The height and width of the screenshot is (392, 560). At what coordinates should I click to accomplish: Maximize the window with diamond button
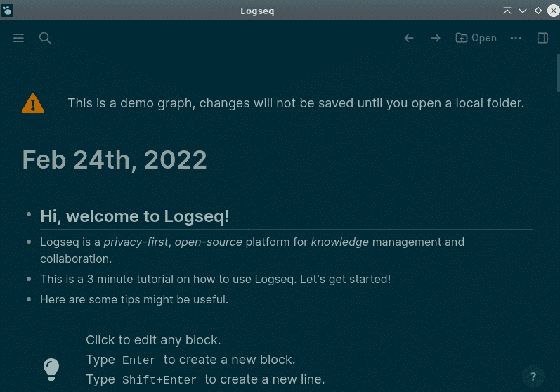pyautogui.click(x=538, y=11)
